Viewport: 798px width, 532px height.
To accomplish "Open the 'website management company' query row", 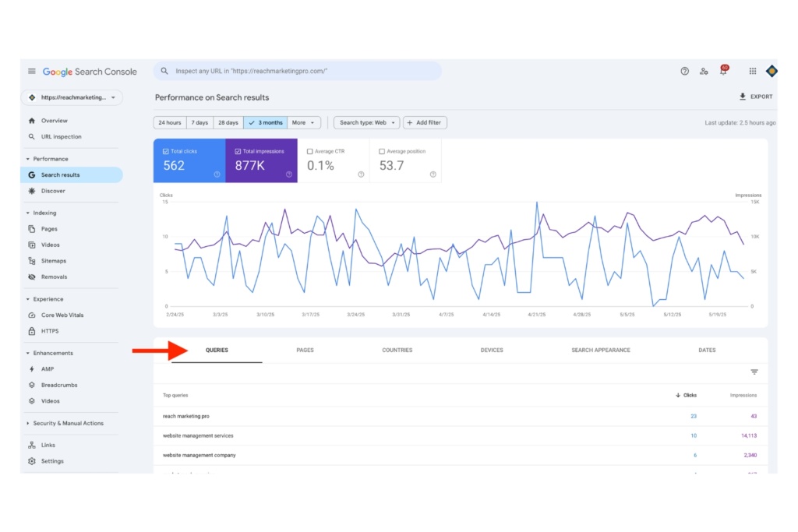I will pyautogui.click(x=461, y=455).
